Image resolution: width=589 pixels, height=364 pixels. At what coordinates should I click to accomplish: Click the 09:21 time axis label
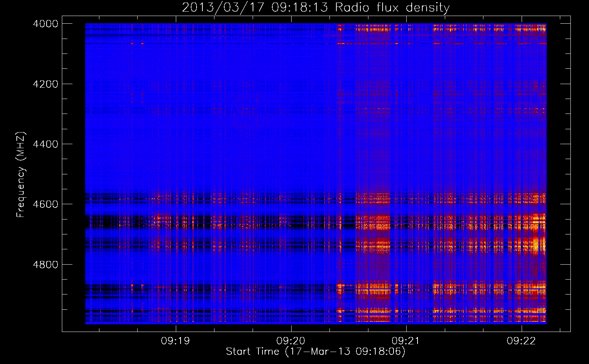click(x=406, y=341)
